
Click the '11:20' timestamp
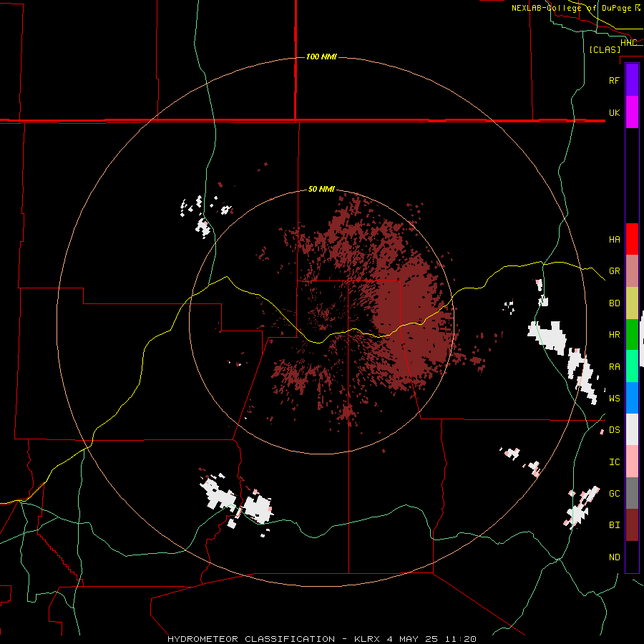[461, 639]
